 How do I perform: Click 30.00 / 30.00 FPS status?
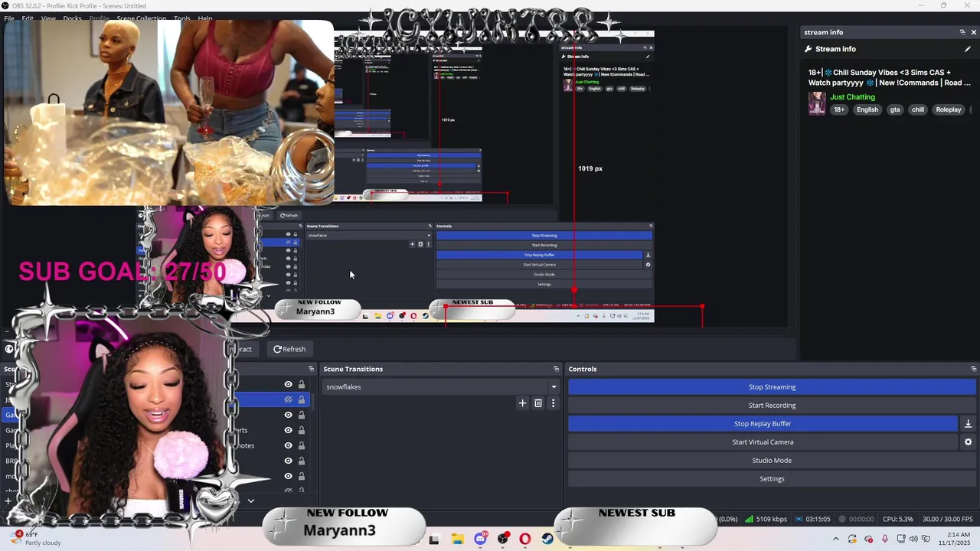coord(948,519)
